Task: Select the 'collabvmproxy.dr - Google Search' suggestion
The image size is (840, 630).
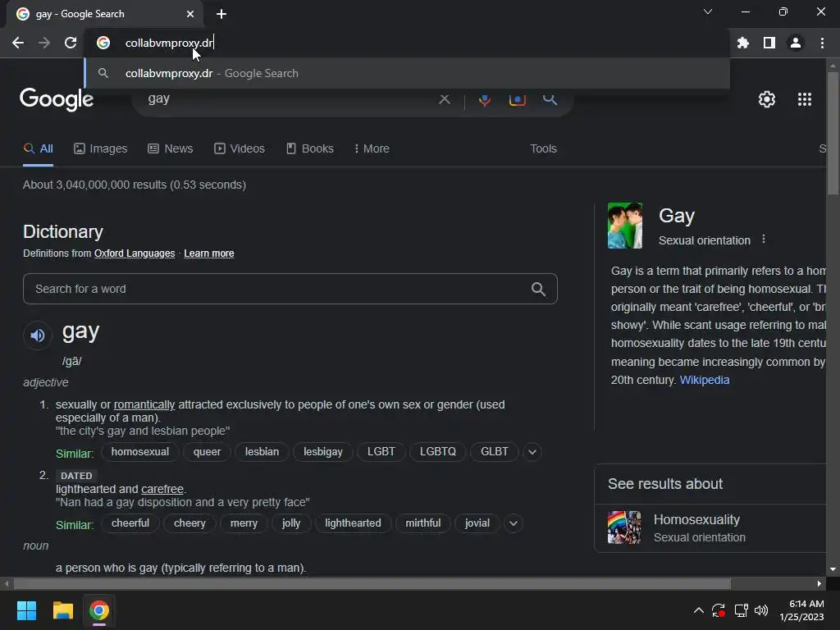Action: point(407,73)
